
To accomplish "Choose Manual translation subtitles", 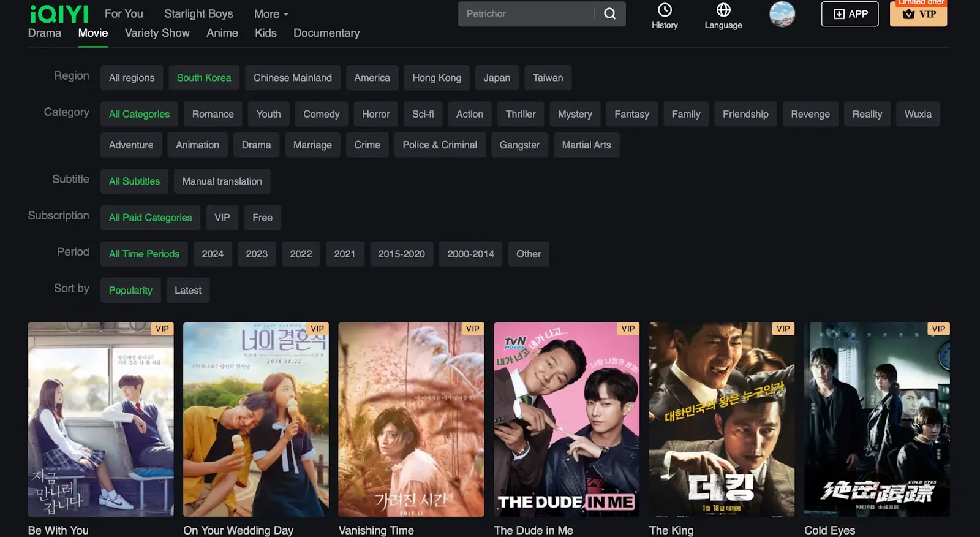I will tap(222, 181).
